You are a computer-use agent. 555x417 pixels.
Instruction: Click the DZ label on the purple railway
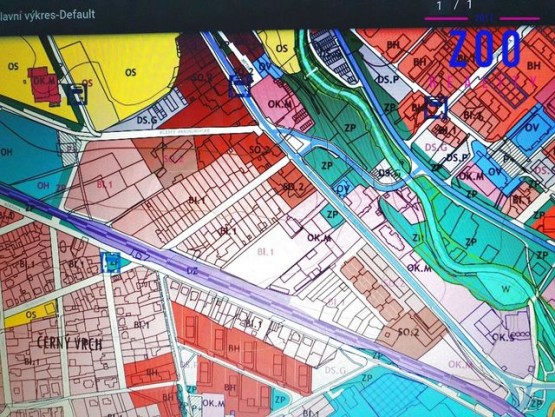click(192, 272)
